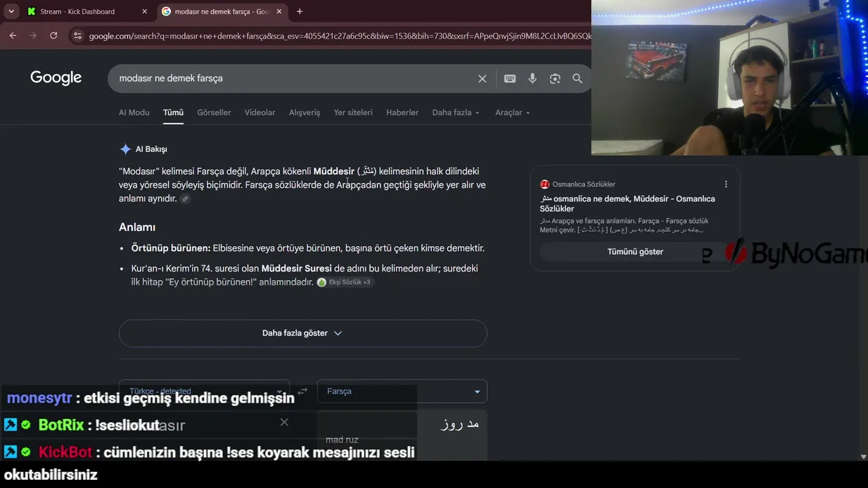Clear the translation source text
This screenshot has width=868, height=488.
point(284,422)
